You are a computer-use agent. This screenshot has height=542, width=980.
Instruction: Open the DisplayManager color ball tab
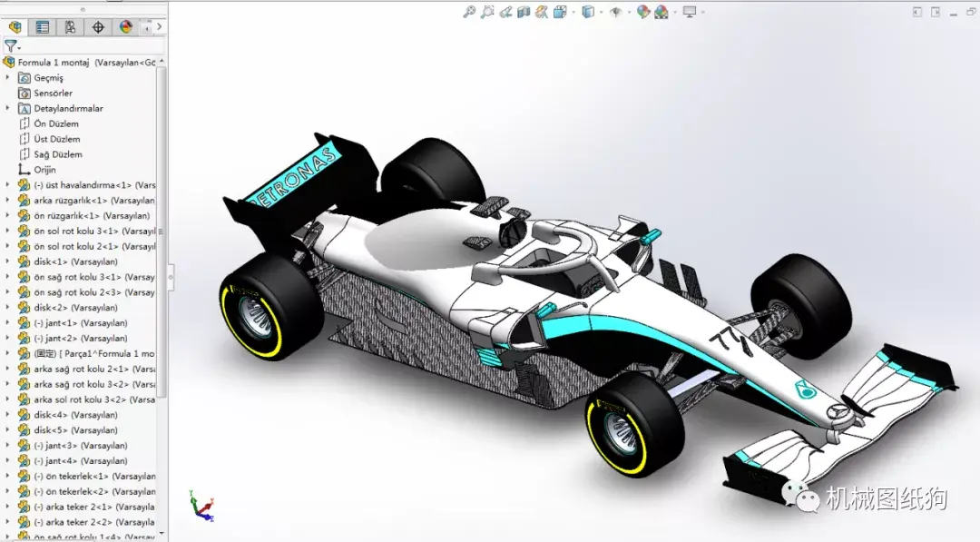coord(125,27)
